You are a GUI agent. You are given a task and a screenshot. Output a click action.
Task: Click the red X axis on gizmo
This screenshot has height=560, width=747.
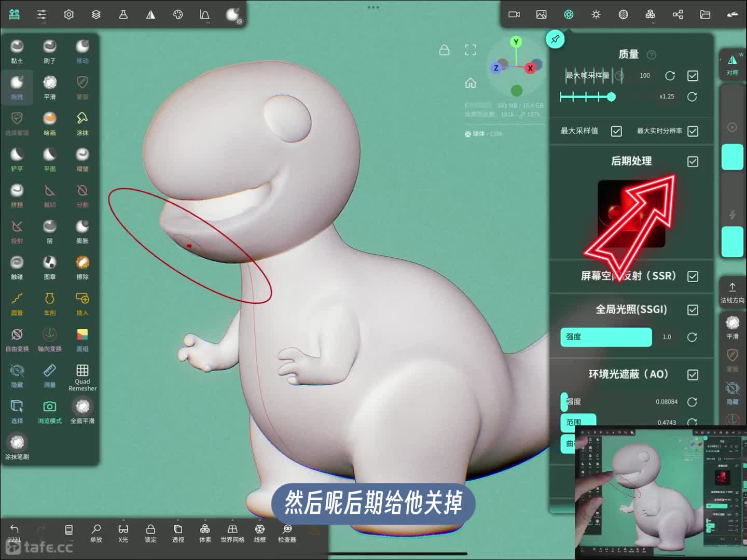pyautogui.click(x=530, y=68)
